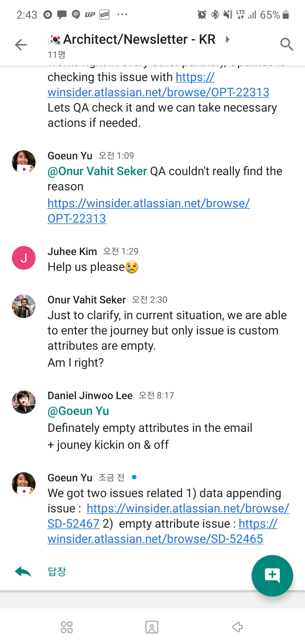Tap the 답장 reply button
Image resolution: width=305 pixels, height=644 pixels.
click(x=57, y=572)
